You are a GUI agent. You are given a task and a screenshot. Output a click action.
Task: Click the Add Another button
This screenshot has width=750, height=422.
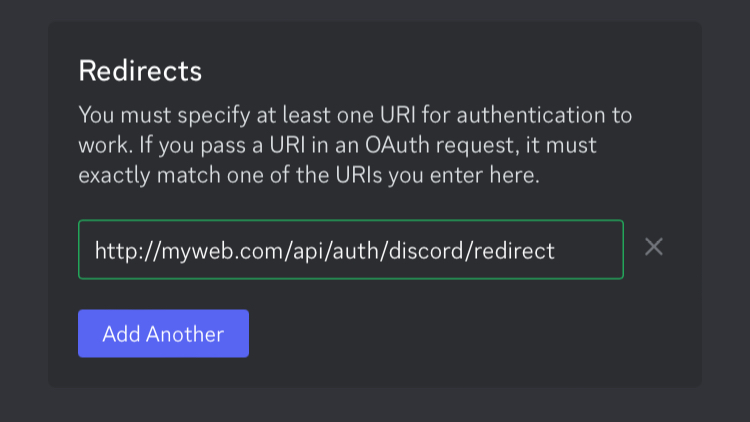pyautogui.click(x=163, y=334)
